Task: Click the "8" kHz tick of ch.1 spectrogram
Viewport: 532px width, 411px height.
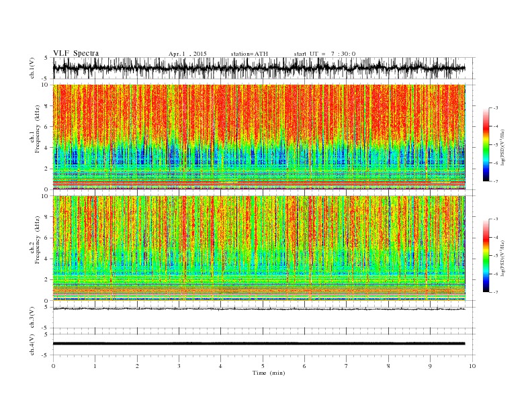Action: click(46, 106)
